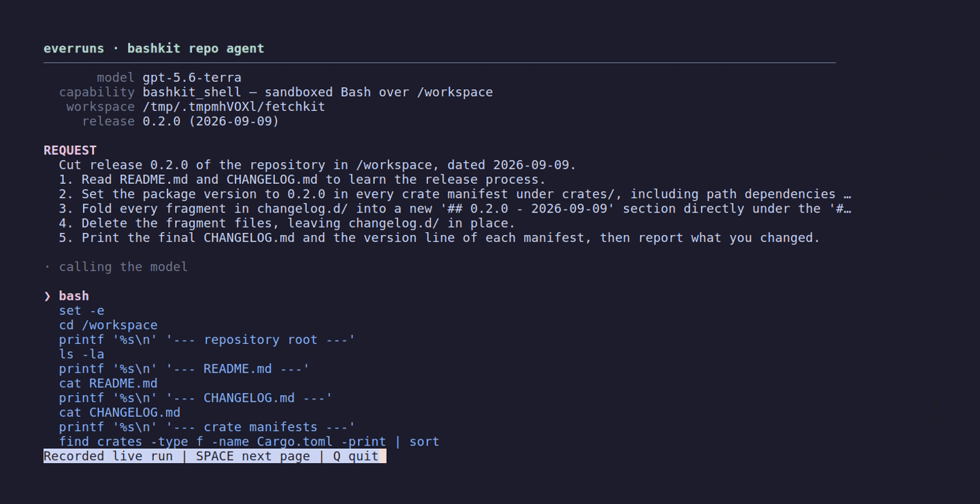
Task: Click the printf '--- CHANGELOG.md ---' line
Action: (196, 398)
